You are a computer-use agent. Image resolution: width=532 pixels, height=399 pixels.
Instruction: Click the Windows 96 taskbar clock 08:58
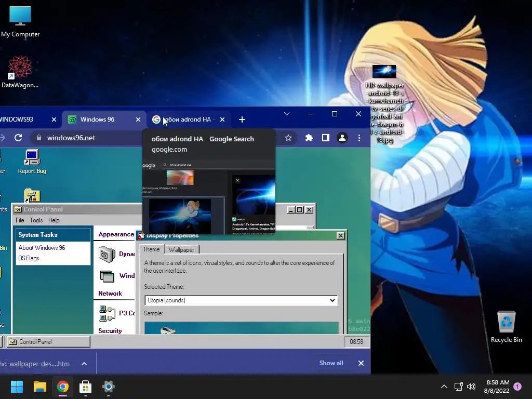coord(356,342)
